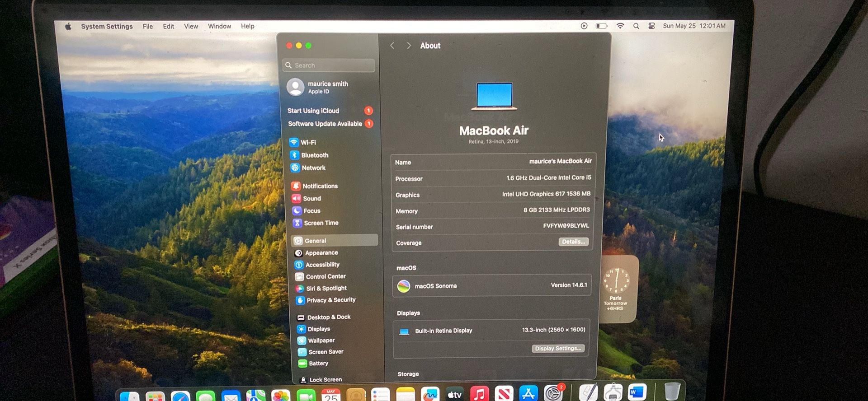Open Screen Saver settings
This screenshot has height=401, width=868.
pos(321,352)
